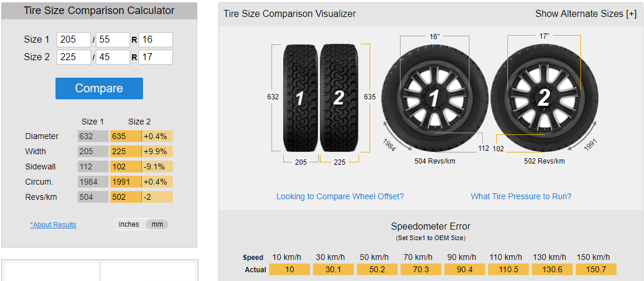Click the 17-inch wheel 2 image
644x281 pixels.
[x=544, y=98]
